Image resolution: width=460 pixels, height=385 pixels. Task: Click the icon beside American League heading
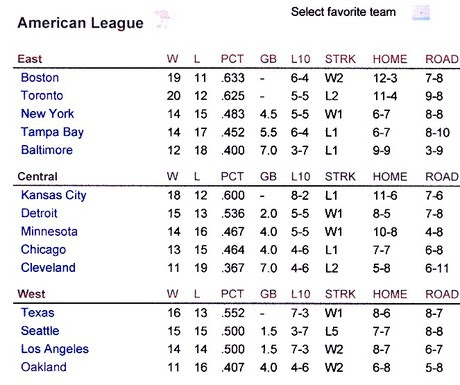pyautogui.click(x=162, y=19)
